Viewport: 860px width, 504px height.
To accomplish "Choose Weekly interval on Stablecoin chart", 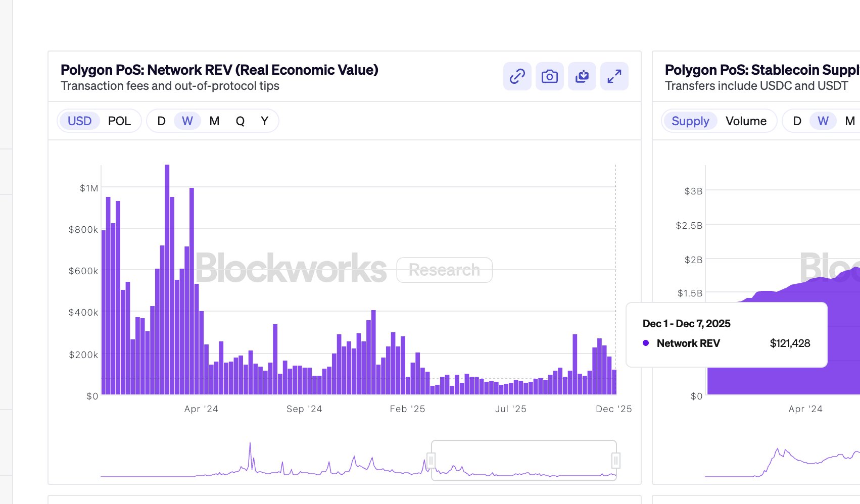I will click(823, 121).
